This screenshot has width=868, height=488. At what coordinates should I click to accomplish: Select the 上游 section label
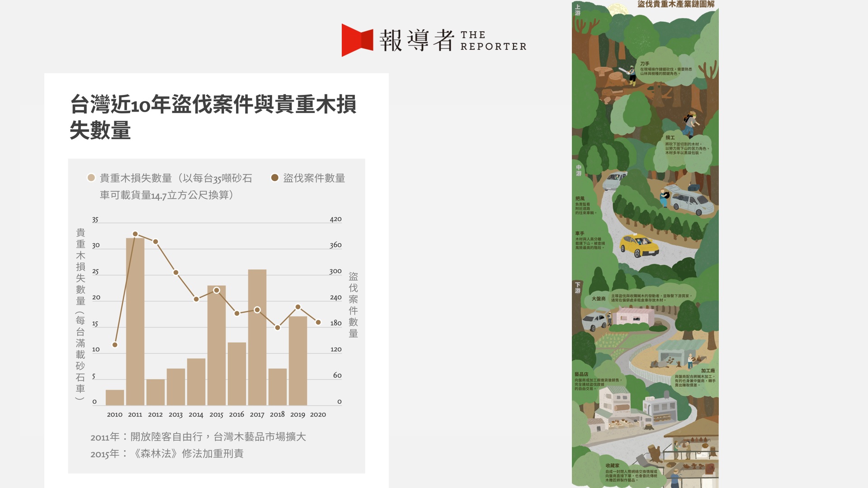coord(577,10)
